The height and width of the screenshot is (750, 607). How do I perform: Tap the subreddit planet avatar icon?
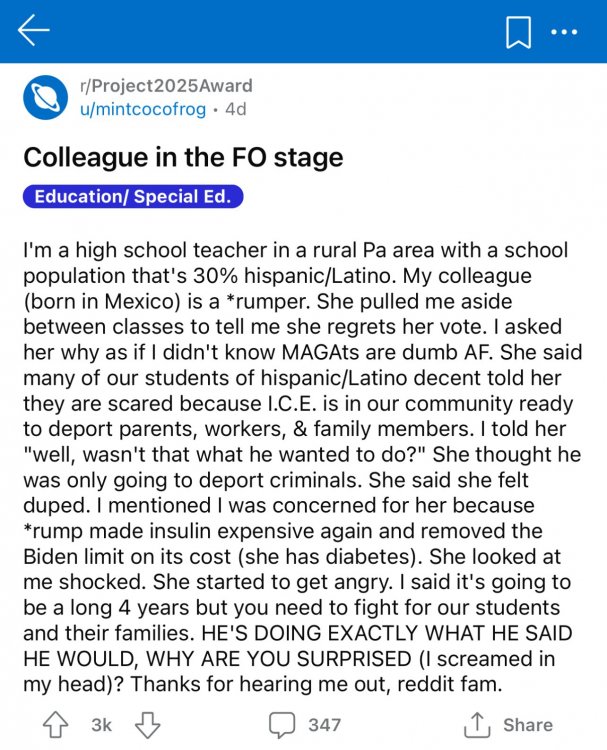tap(44, 97)
